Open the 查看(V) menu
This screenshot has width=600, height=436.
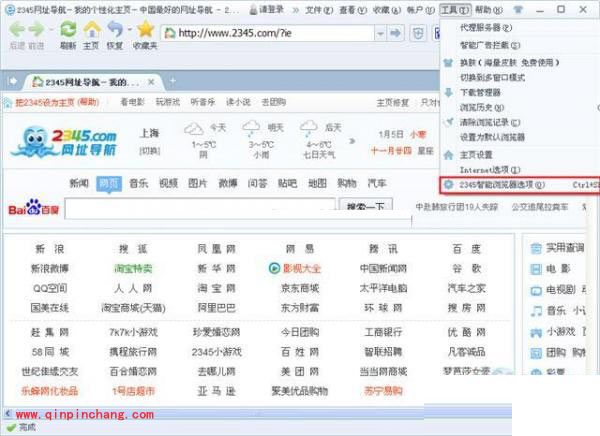point(353,10)
